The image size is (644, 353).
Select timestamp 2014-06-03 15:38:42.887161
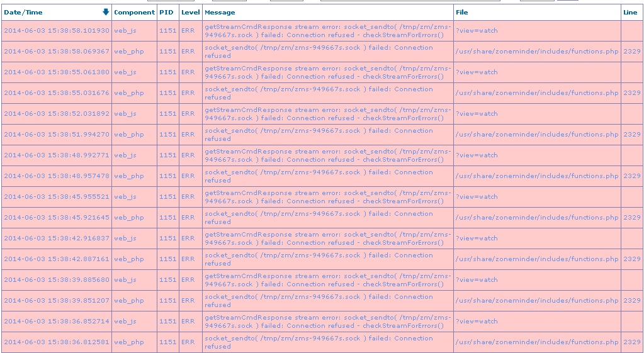pos(57,259)
